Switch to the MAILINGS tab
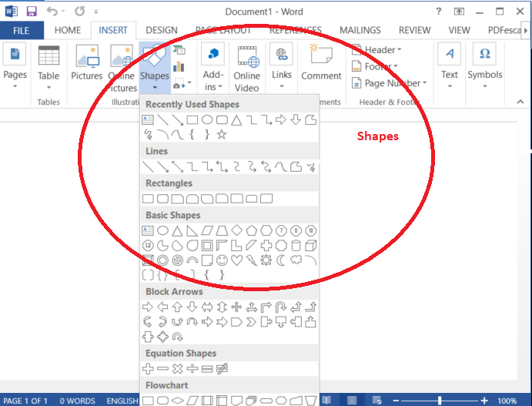This screenshot has height=406, width=532. pos(360,31)
